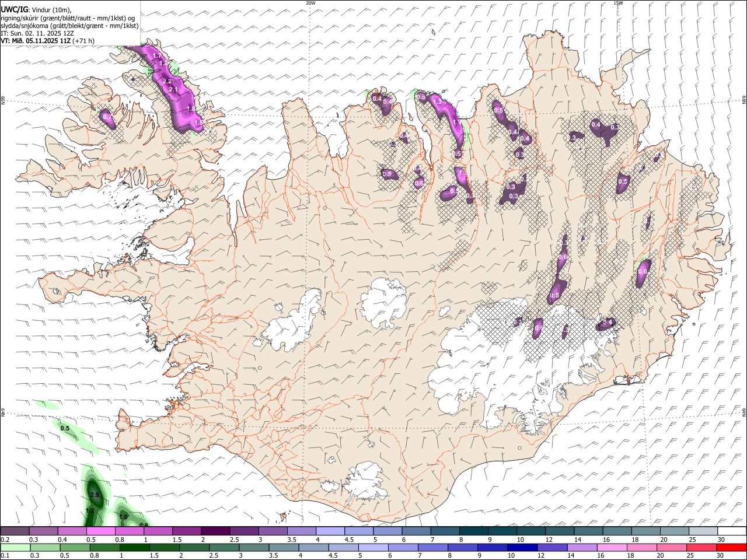The width and height of the screenshot is (747, 560).
Task: Select the dark teal swatch labeled 8 in upper row
Action: (474, 531)
